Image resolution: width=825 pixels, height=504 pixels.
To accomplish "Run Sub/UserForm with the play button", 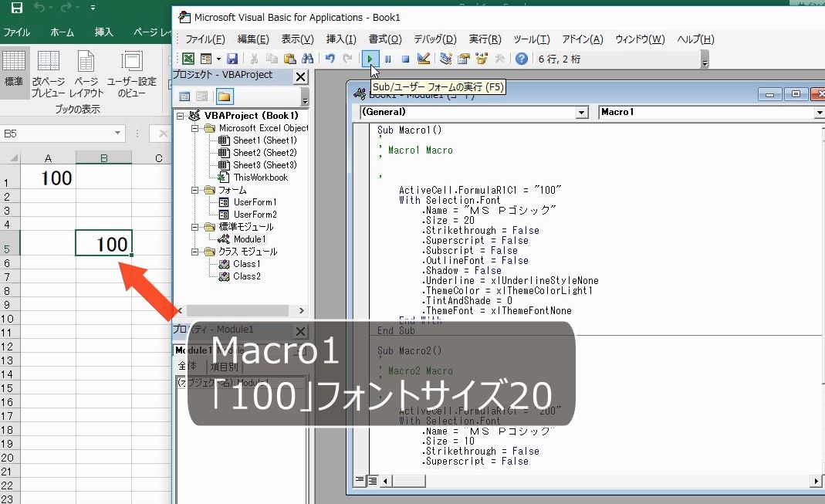I will click(x=370, y=59).
